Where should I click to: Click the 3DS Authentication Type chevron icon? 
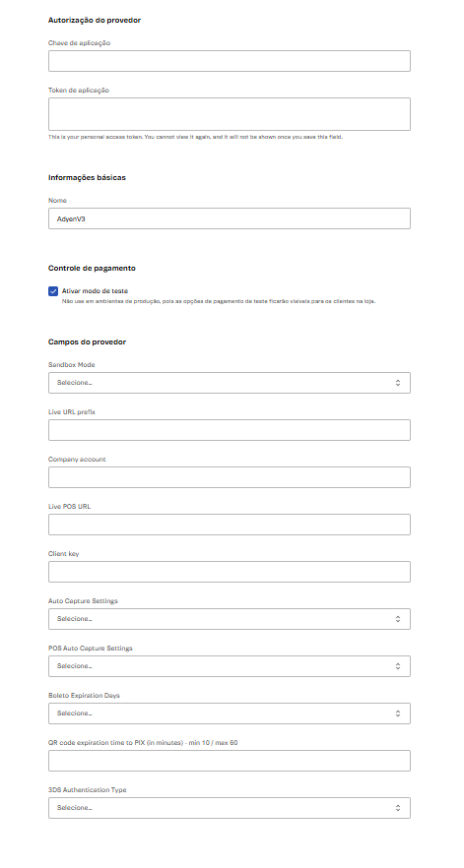(x=397, y=808)
